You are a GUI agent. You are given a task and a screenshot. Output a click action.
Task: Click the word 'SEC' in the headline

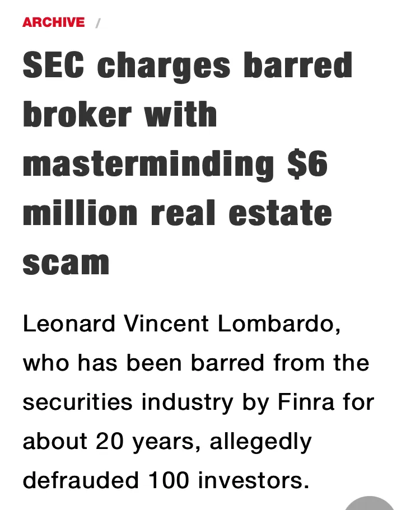tap(54, 65)
